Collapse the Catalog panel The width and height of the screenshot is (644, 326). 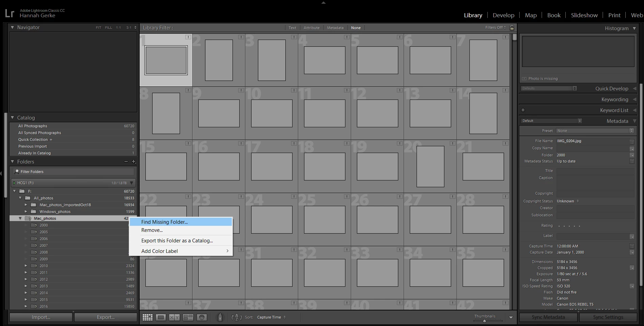(13, 117)
